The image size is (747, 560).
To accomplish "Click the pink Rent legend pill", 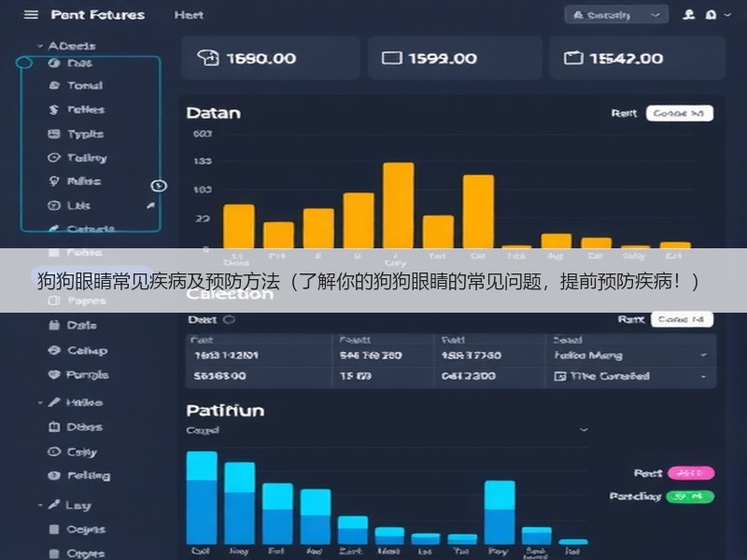I will pos(691,473).
